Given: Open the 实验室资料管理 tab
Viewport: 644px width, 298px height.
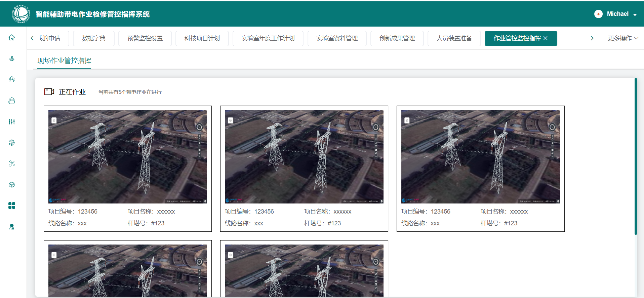Looking at the screenshot, I should point(337,38).
